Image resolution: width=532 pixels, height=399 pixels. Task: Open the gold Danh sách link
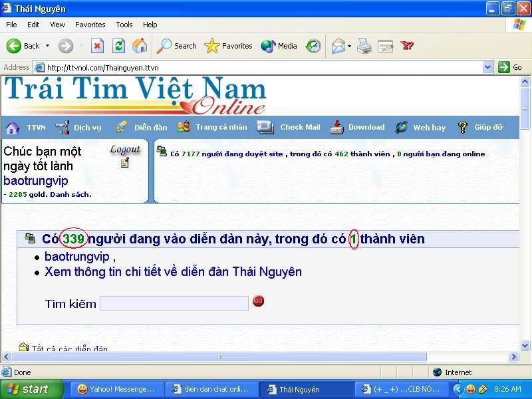pos(70,194)
